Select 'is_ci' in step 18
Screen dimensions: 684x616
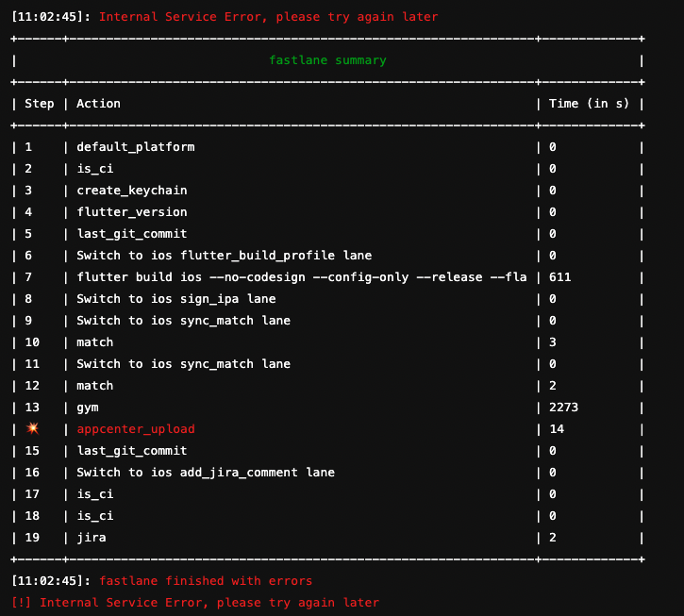95,516
